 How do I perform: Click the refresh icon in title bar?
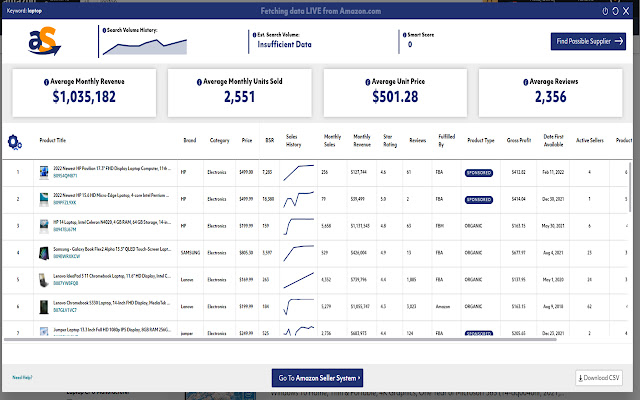click(x=615, y=11)
